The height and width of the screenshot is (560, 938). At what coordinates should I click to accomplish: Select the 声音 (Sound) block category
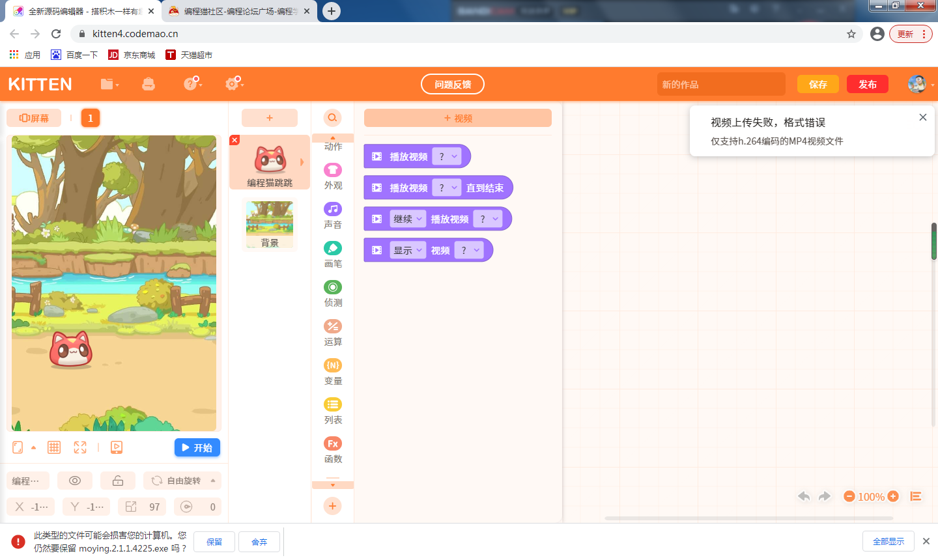(x=333, y=216)
